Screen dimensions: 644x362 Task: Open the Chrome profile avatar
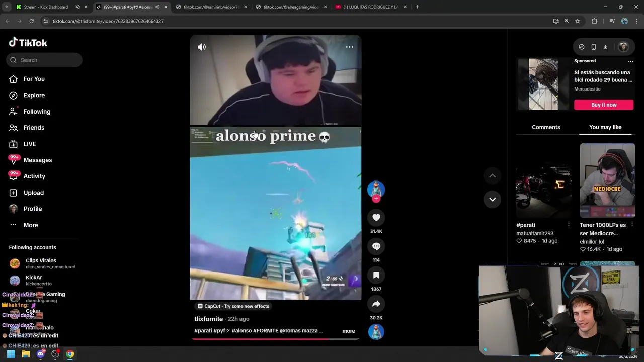[x=624, y=21]
